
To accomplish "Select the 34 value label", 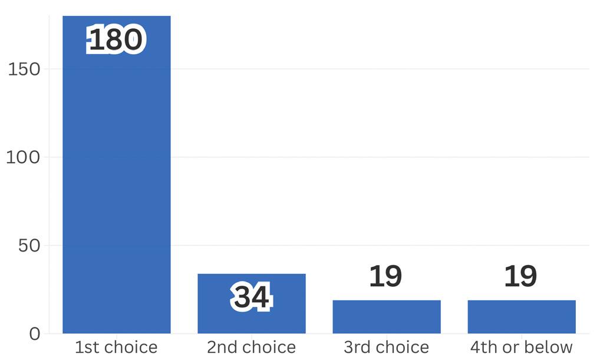I will tap(252, 297).
